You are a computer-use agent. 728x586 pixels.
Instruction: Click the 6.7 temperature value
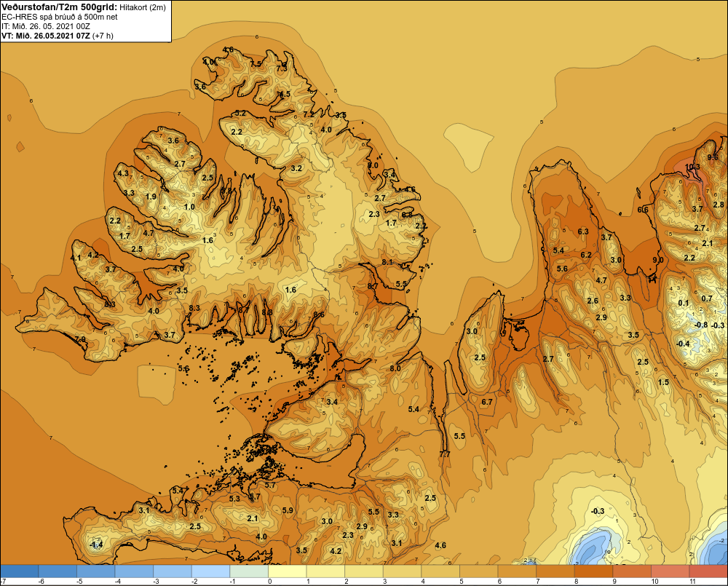[x=486, y=402]
